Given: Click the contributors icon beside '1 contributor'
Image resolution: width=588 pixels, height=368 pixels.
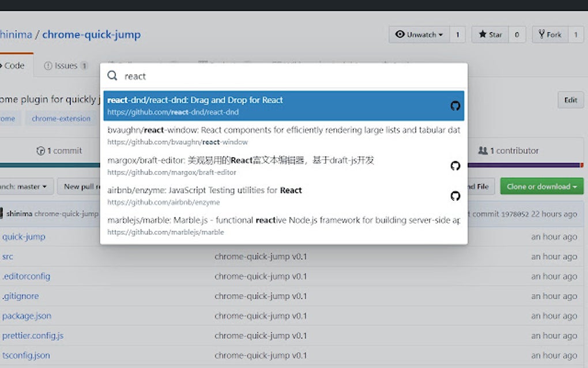Looking at the screenshot, I should pos(484,150).
